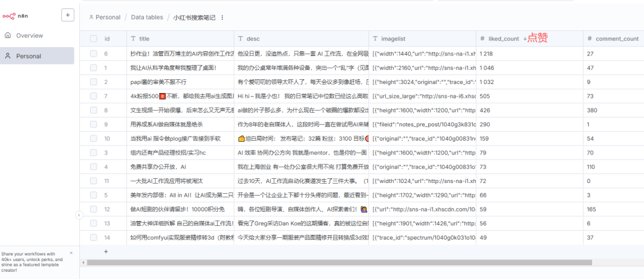This screenshot has height=279, width=644.
Task: Check the row with id 4
Action: [x=94, y=167]
